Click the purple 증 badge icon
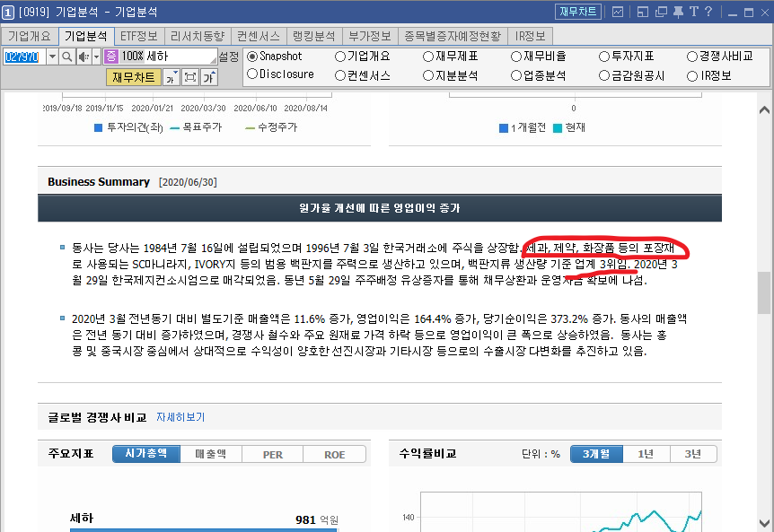The image size is (774, 532). [111, 57]
